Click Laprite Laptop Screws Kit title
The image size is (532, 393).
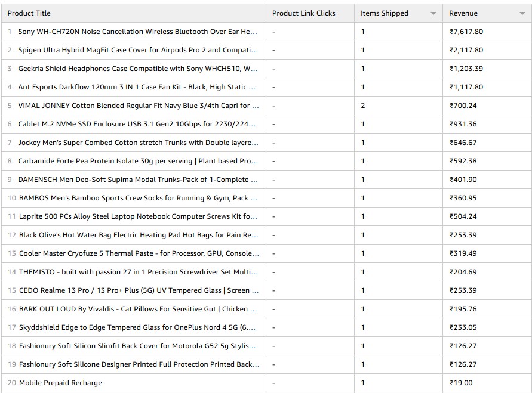(137, 216)
